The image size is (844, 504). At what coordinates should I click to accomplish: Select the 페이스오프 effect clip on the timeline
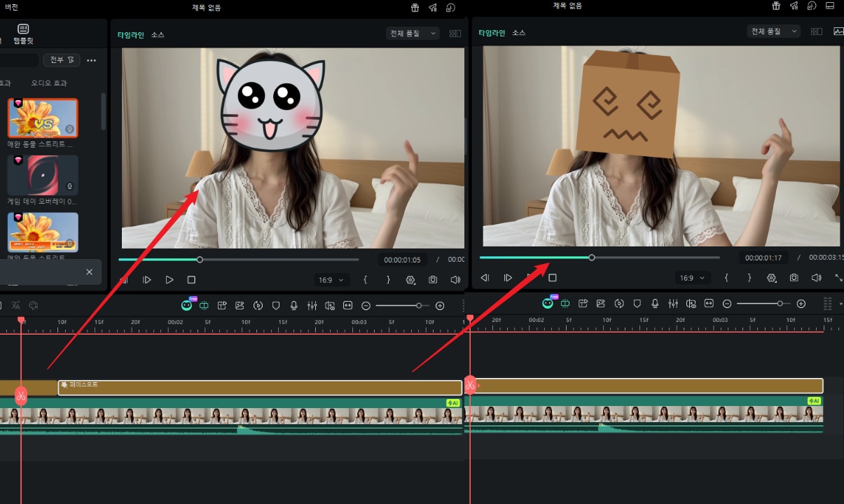pyautogui.click(x=260, y=387)
